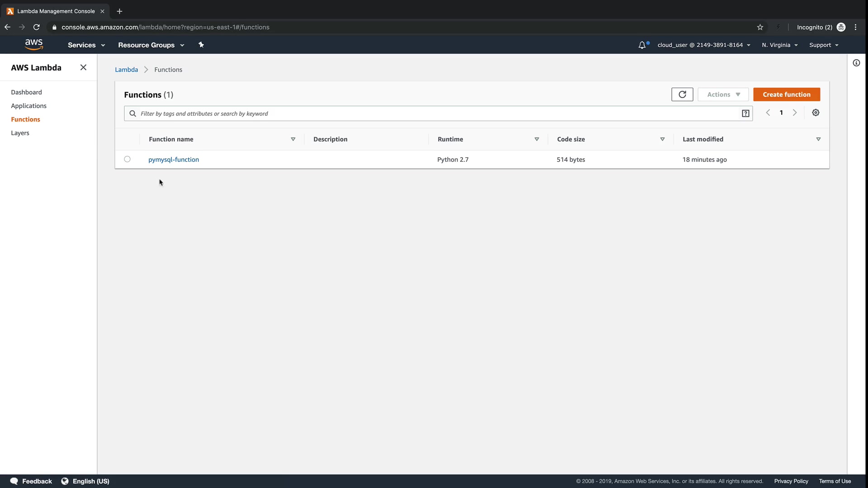Screen dimensions: 868x488
Task: Open the Actions dropdown
Action: [x=723, y=94]
